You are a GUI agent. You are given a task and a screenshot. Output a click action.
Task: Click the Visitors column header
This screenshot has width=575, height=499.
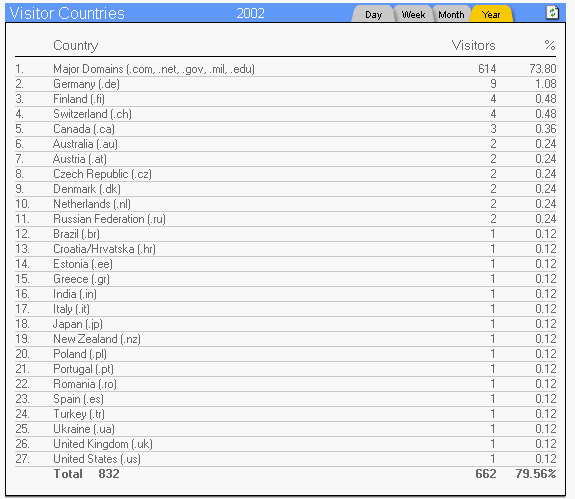(x=473, y=45)
